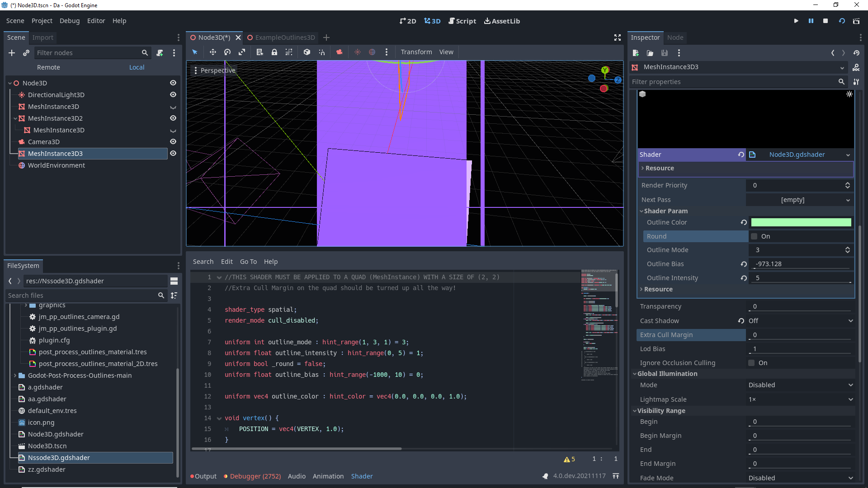Image resolution: width=868 pixels, height=488 pixels.
Task: Click the green Outline Color swatch
Action: pos(801,222)
